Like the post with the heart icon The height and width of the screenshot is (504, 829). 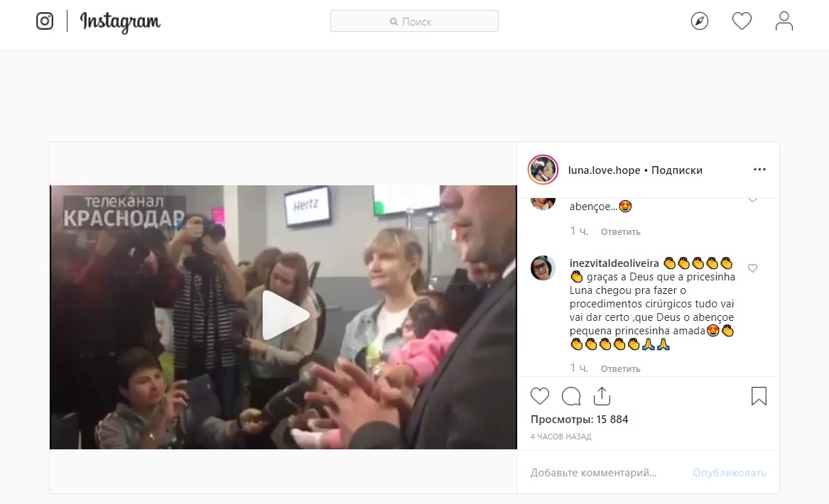click(540, 396)
